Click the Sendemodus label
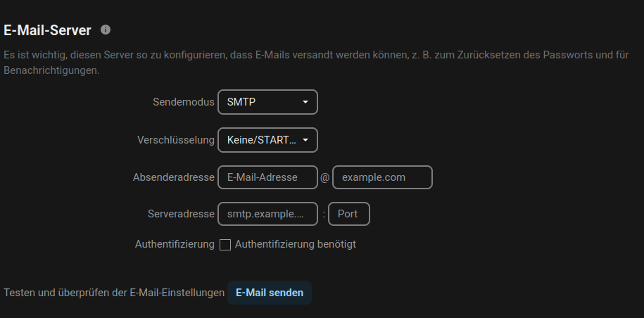 click(183, 102)
